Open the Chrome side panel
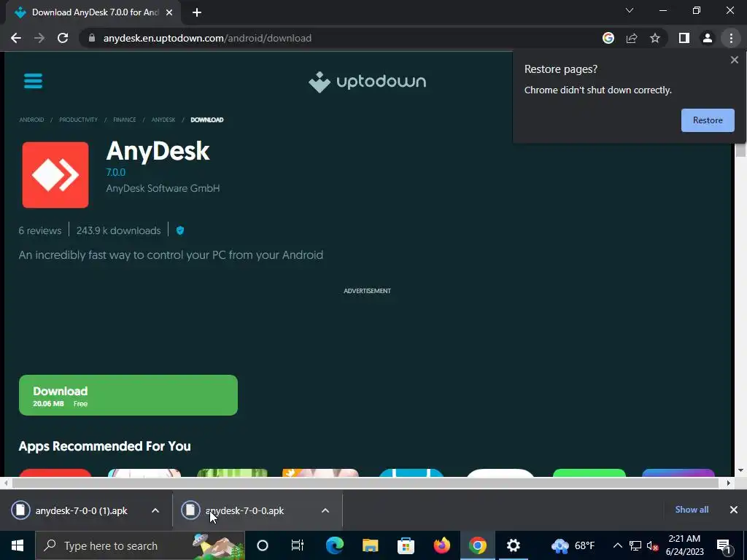747x560 pixels. (x=684, y=38)
